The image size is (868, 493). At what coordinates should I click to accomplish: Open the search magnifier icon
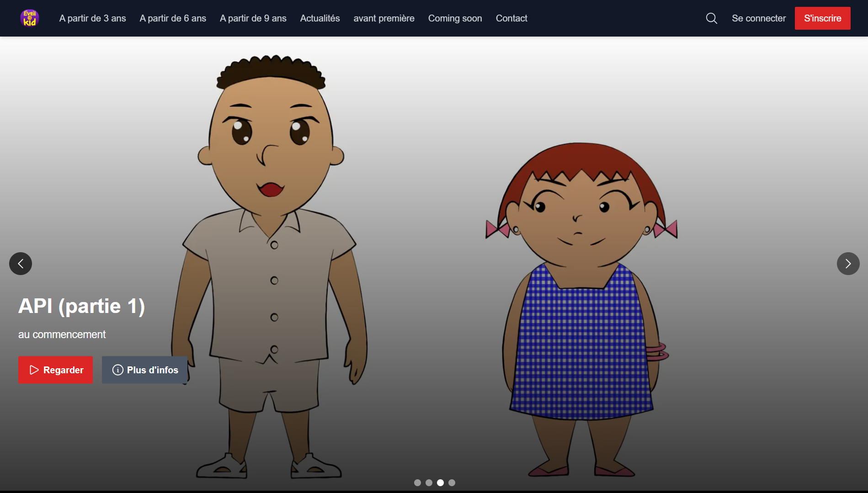[711, 18]
